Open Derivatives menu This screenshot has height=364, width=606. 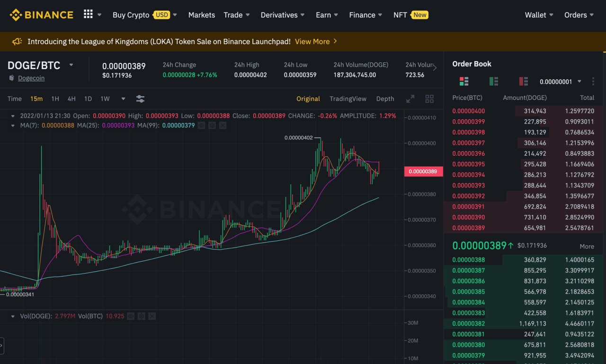click(283, 15)
